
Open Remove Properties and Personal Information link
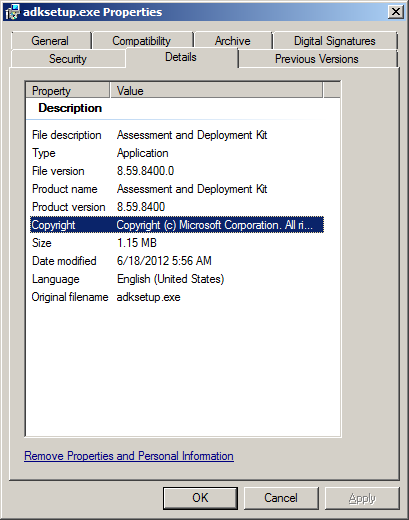click(129, 456)
